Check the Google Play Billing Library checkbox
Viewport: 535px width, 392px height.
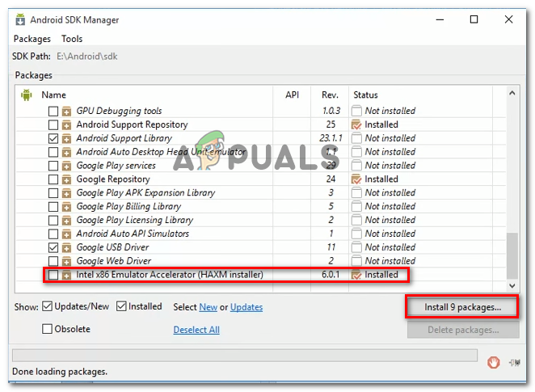pos(53,207)
